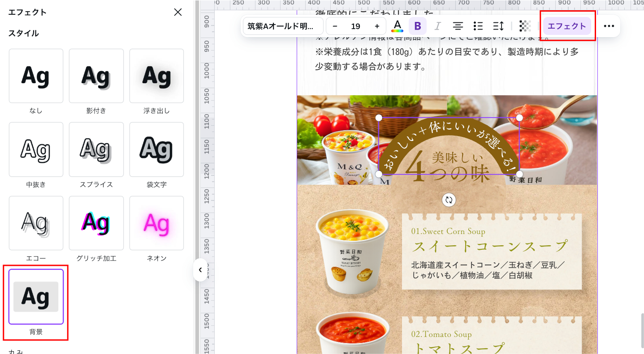Viewport: 644px width, 354px height.
Task: Click the エフェクト button in the toolbar
Action: click(x=567, y=26)
